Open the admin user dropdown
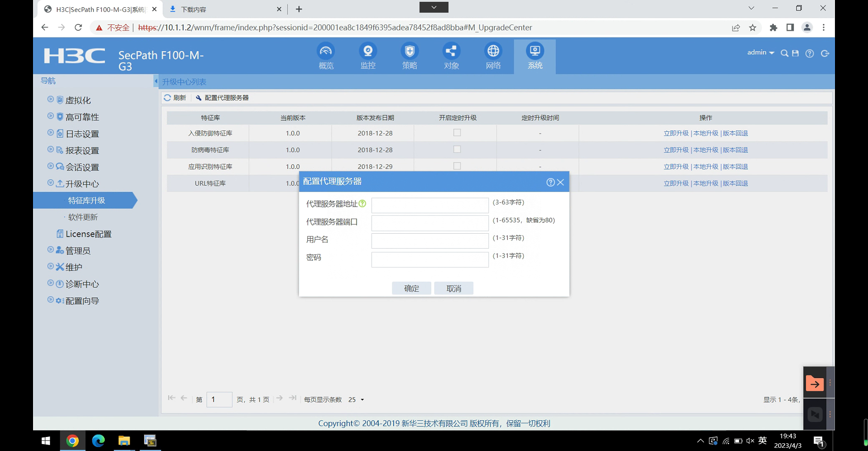Screen dimensions: 868x451 coord(761,53)
